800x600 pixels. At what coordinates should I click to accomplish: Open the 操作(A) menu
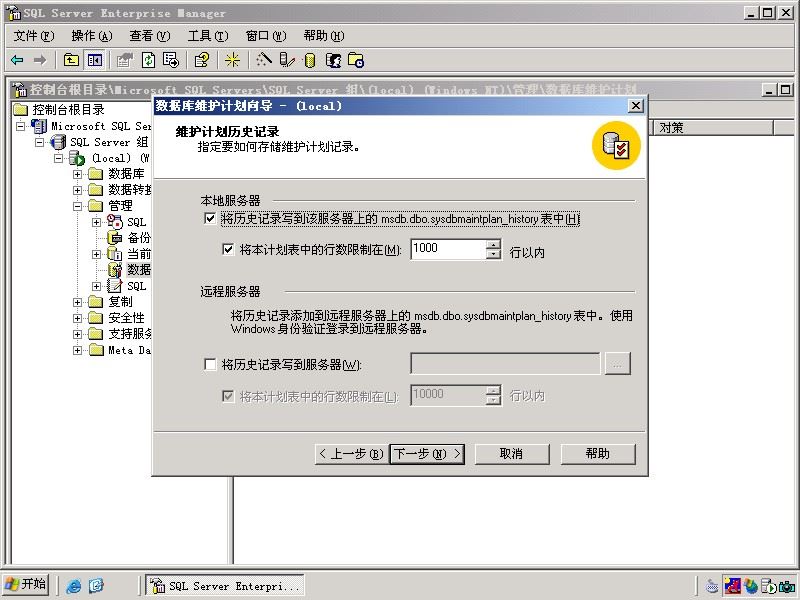point(92,36)
